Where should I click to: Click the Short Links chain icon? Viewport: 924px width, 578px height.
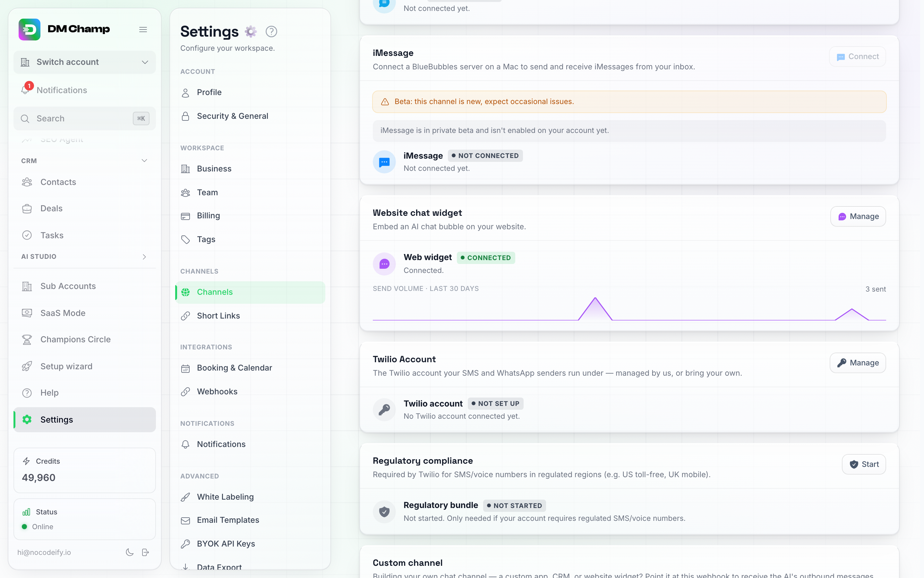[x=185, y=316]
